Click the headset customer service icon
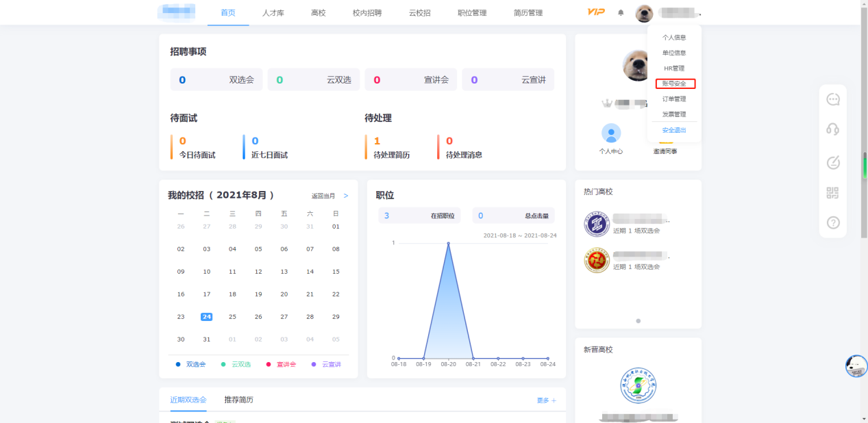The image size is (868, 423). point(833,129)
